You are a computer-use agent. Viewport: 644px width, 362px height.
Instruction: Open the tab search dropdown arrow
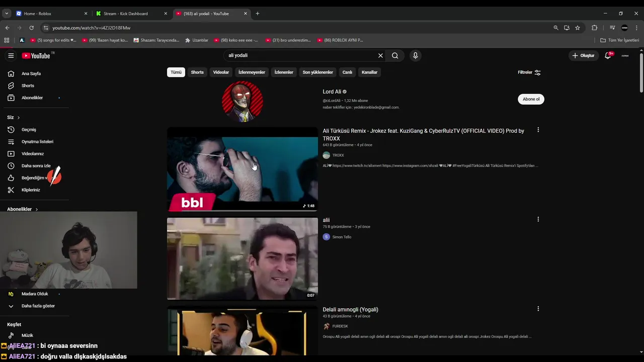(x=7, y=14)
